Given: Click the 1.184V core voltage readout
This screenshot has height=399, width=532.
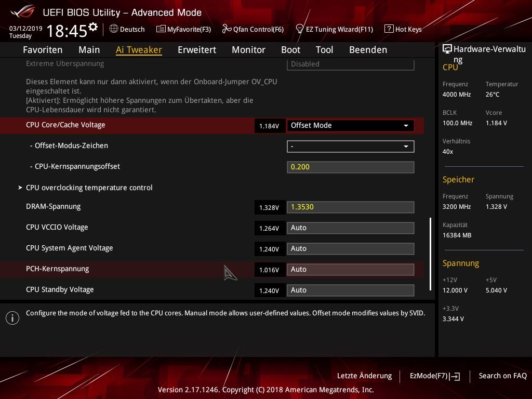Looking at the screenshot, I should click(269, 126).
